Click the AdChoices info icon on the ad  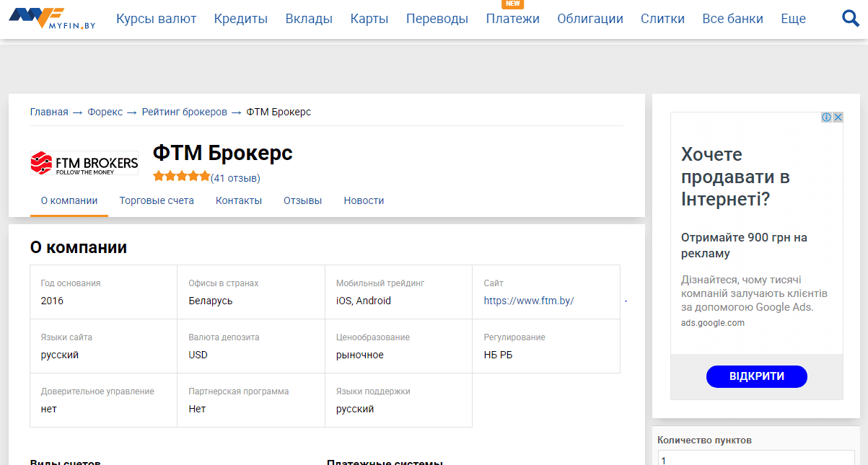pyautogui.click(x=828, y=116)
